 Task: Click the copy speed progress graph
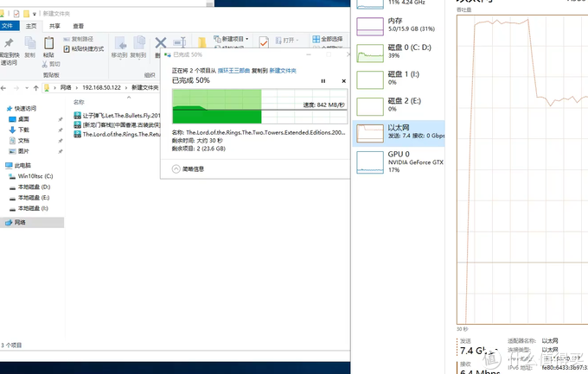pos(259,106)
